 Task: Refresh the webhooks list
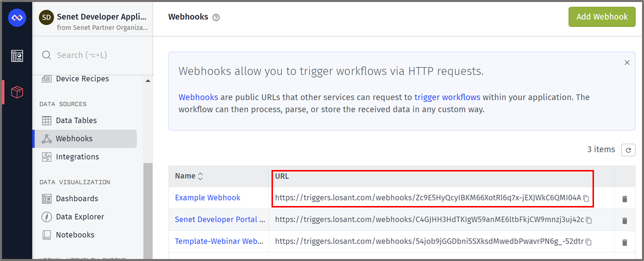(x=628, y=150)
